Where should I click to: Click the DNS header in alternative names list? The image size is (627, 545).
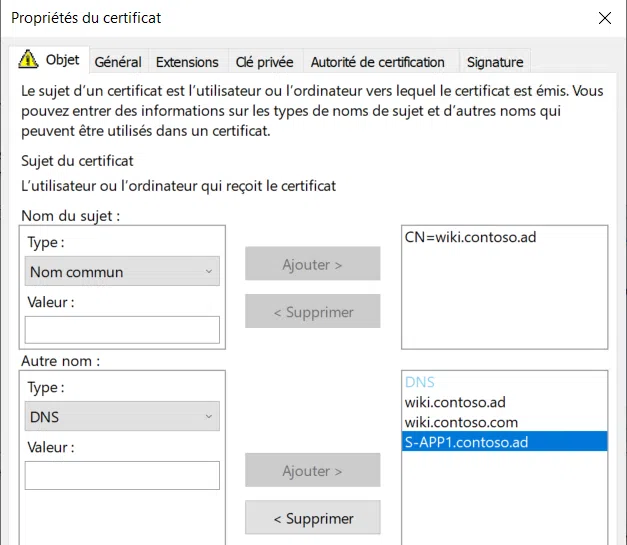[x=420, y=382]
